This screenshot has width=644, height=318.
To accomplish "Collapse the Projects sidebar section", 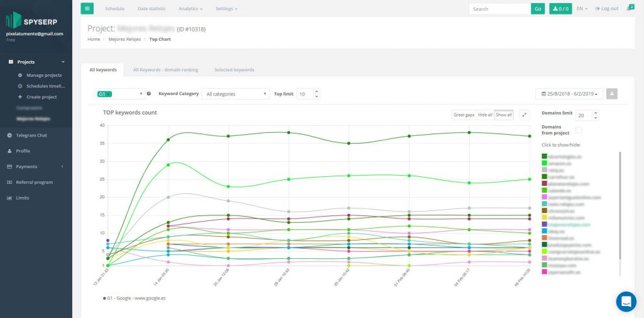I will click(36, 62).
